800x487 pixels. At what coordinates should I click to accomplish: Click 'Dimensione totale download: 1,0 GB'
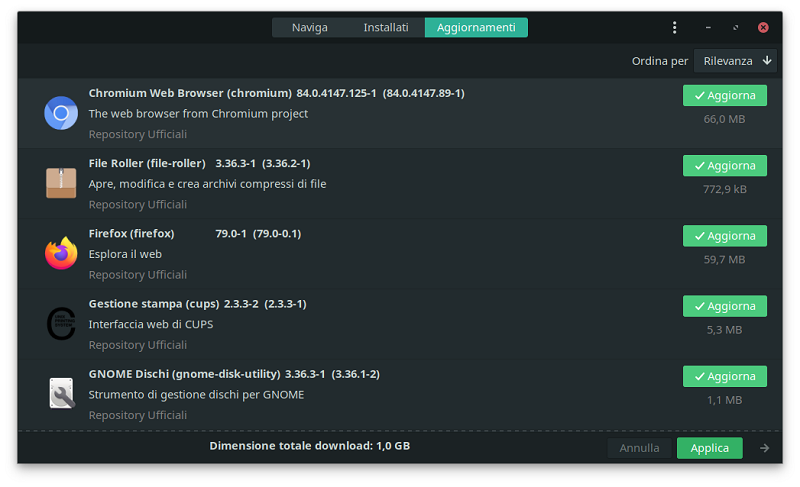[x=310, y=446]
